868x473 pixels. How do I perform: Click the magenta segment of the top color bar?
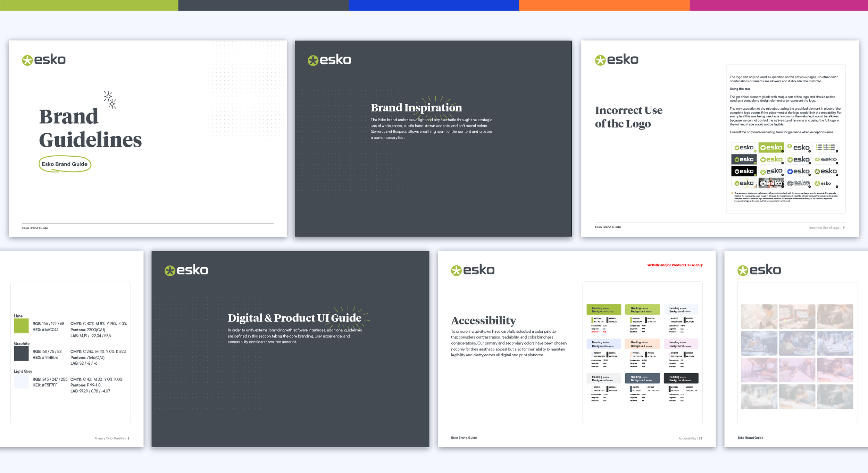tap(779, 5)
